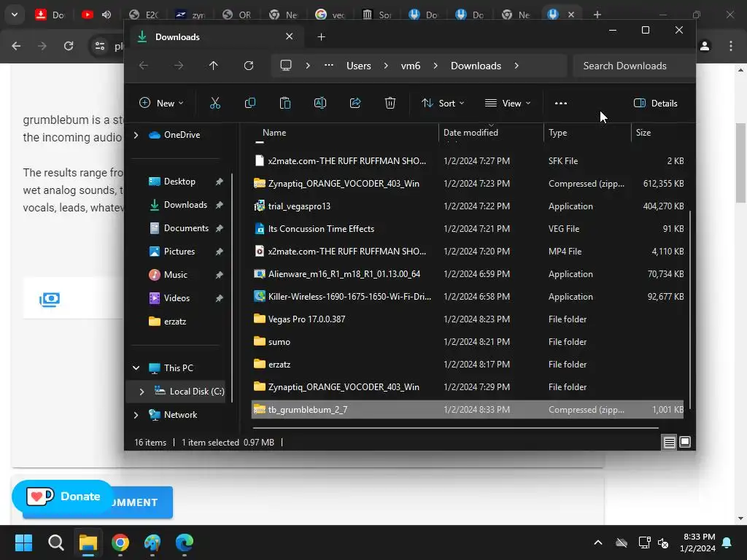
Task: Open Documents in navigation pane
Action: click(x=186, y=228)
